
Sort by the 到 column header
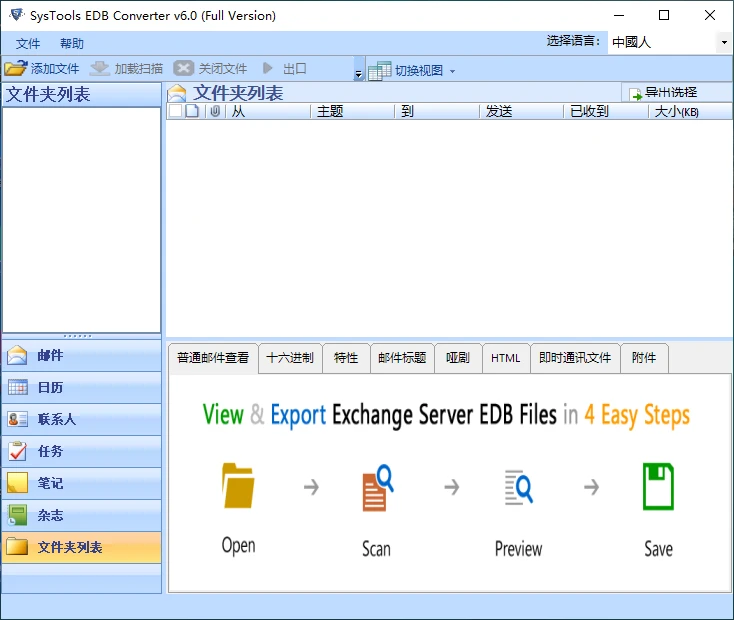(437, 111)
